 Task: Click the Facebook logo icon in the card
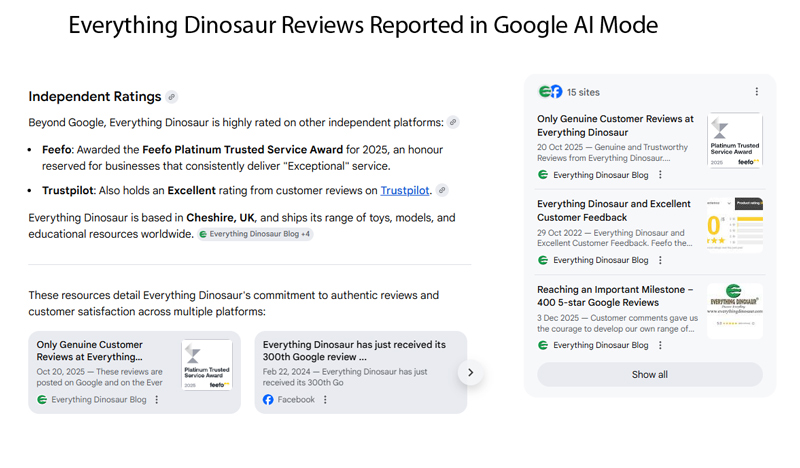[268, 400]
